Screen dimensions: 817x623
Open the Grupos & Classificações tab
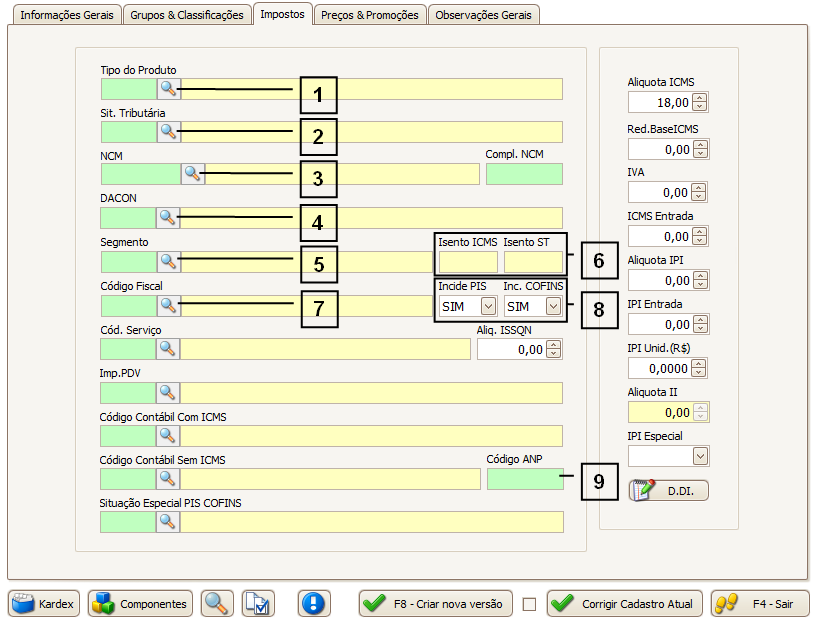click(x=187, y=15)
